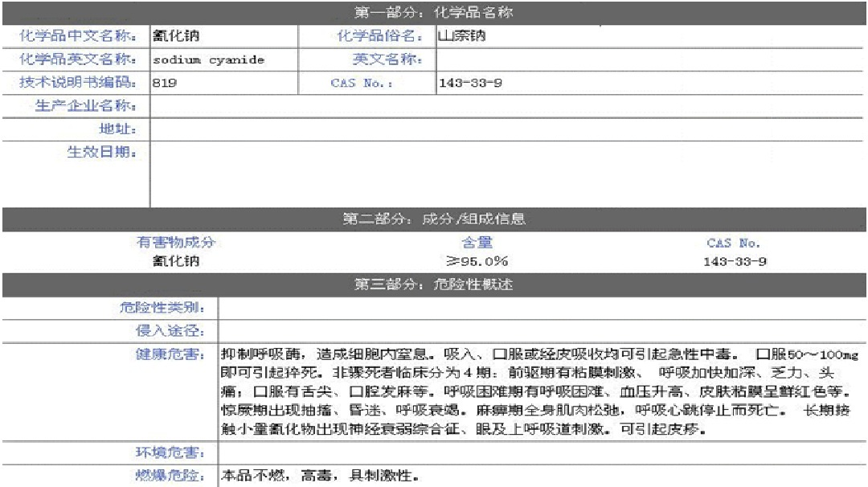
Task: Click the CAS No. field in part one
Action: point(651,83)
